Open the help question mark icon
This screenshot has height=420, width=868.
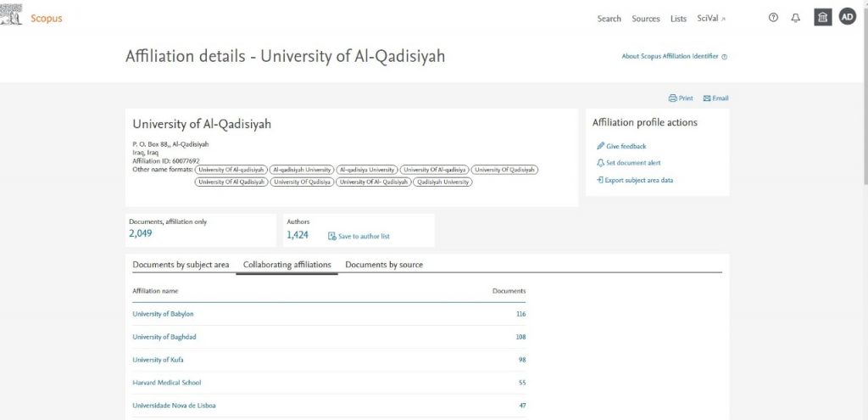[x=773, y=18]
